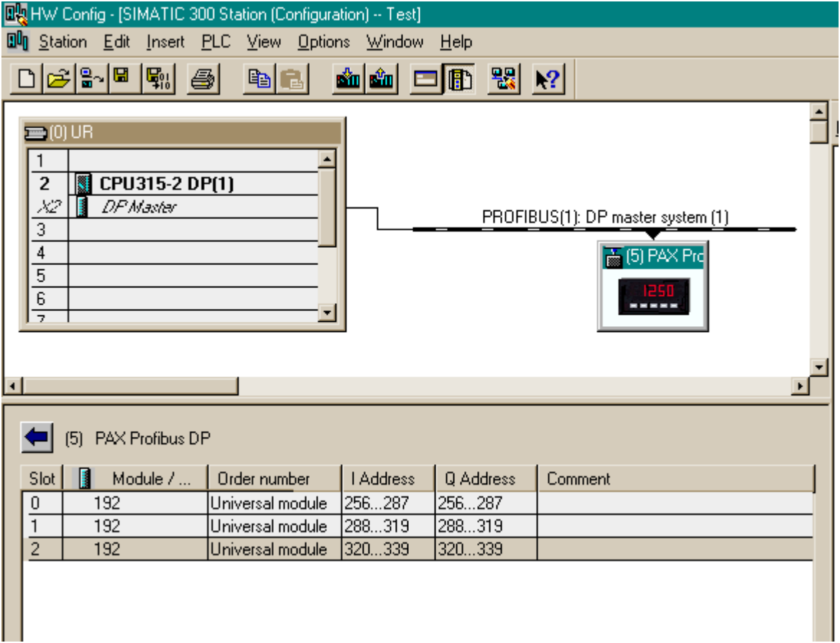Click the UR rack icon in rack title
Viewport: 840px width, 643px height.
[x=35, y=132]
